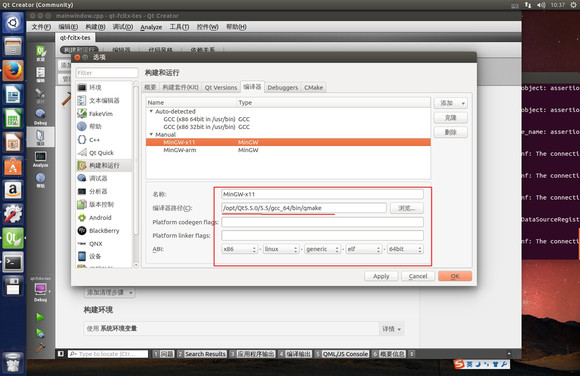
Task: Confirm with the OK button
Action: point(455,276)
